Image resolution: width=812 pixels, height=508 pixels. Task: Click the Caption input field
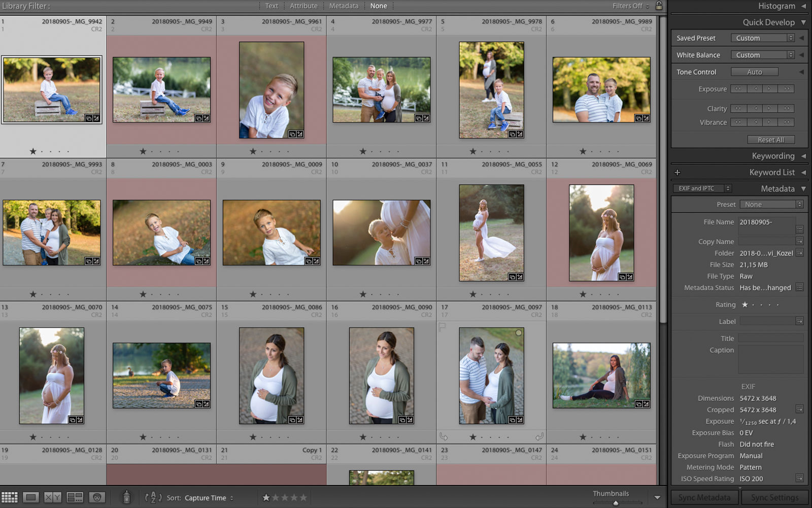pos(770,360)
